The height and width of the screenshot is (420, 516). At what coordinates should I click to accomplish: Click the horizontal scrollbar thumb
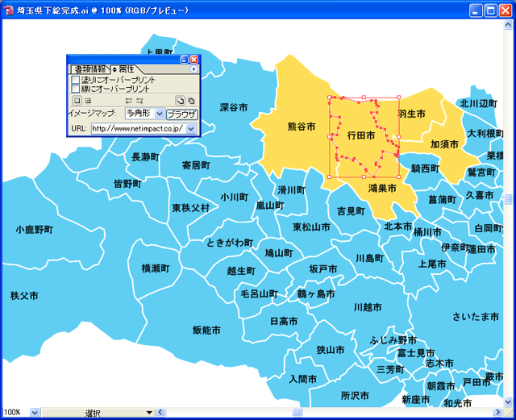[297, 412]
